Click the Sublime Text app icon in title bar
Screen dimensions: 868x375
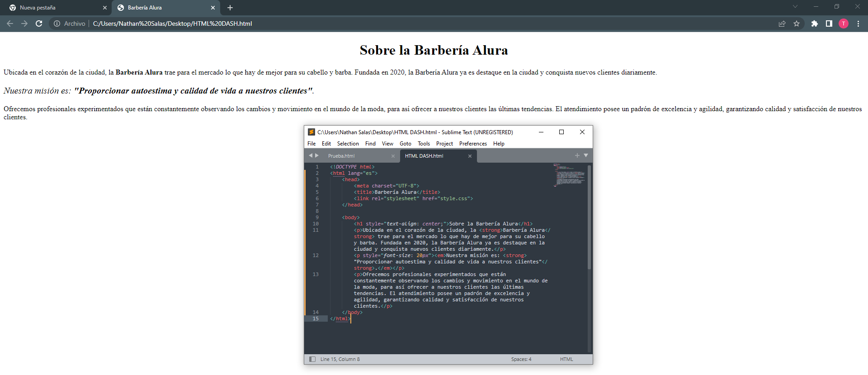(x=311, y=132)
